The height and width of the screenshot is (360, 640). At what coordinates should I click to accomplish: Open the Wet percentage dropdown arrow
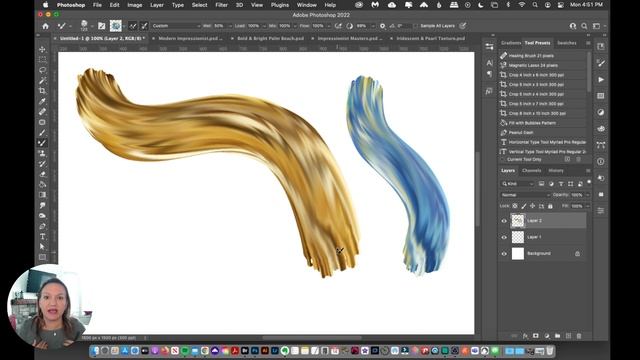tap(230, 26)
